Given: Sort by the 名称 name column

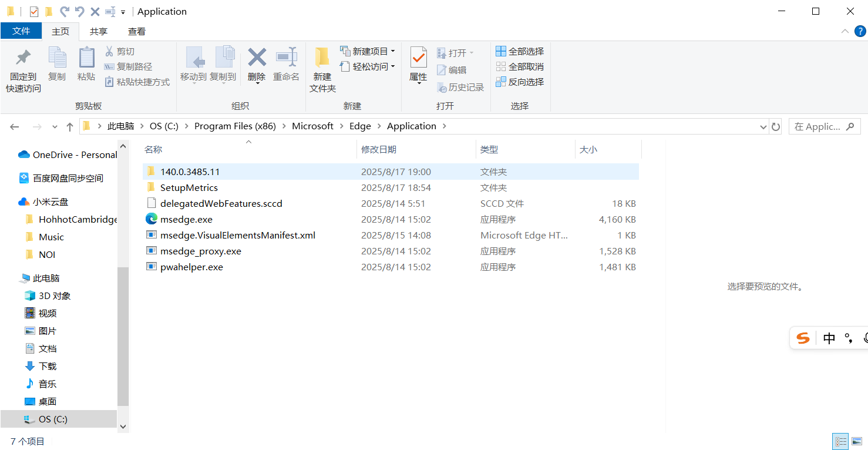Looking at the screenshot, I should (x=249, y=150).
